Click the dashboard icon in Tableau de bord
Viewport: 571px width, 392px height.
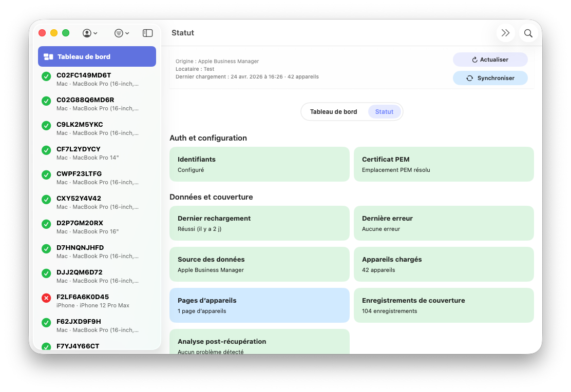[48, 57]
